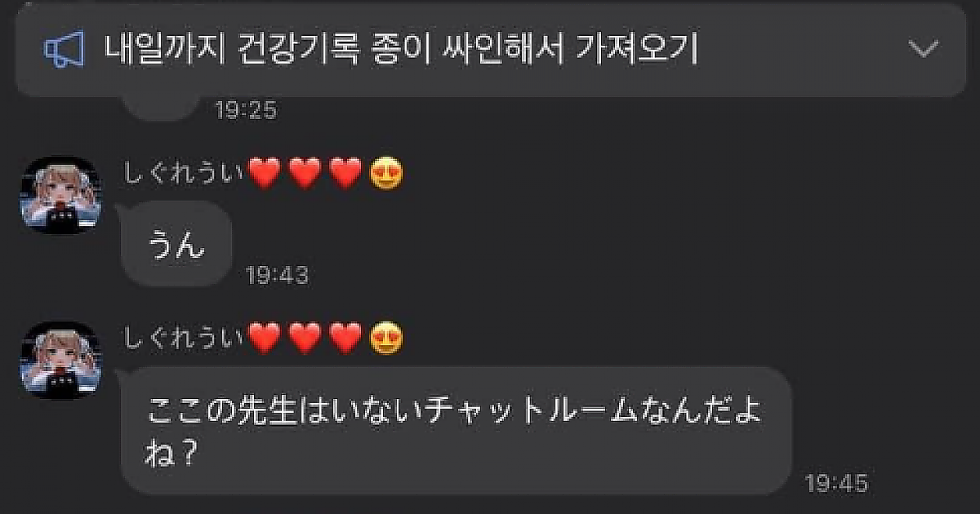The width and height of the screenshot is (980, 514).
Task: Click the megaphone announcement icon
Action: coord(65,51)
